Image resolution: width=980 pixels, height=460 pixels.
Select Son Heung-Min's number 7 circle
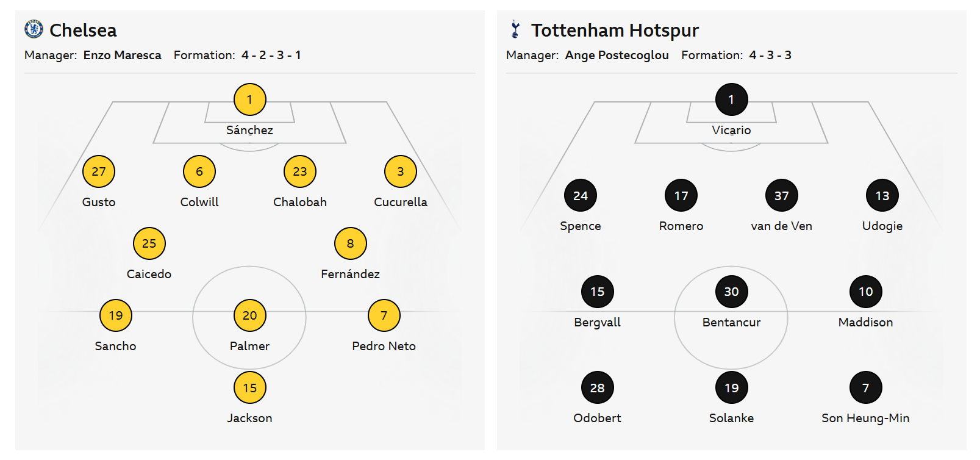pyautogui.click(x=865, y=387)
